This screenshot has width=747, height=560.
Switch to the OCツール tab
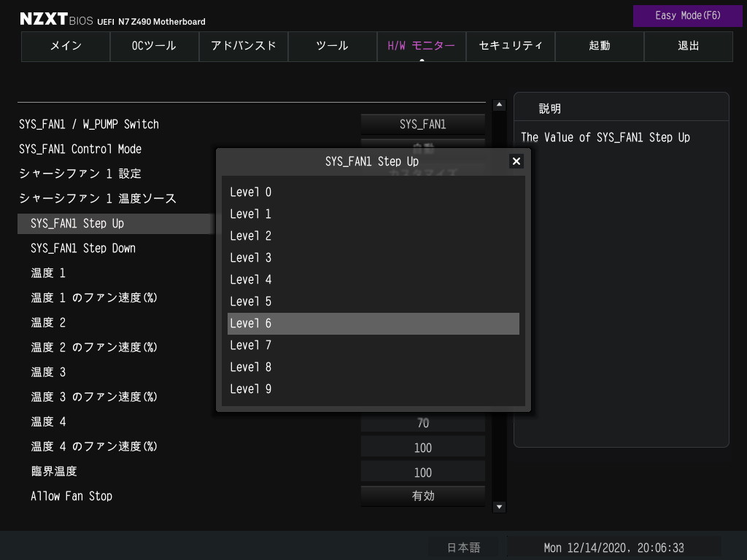coord(155,46)
